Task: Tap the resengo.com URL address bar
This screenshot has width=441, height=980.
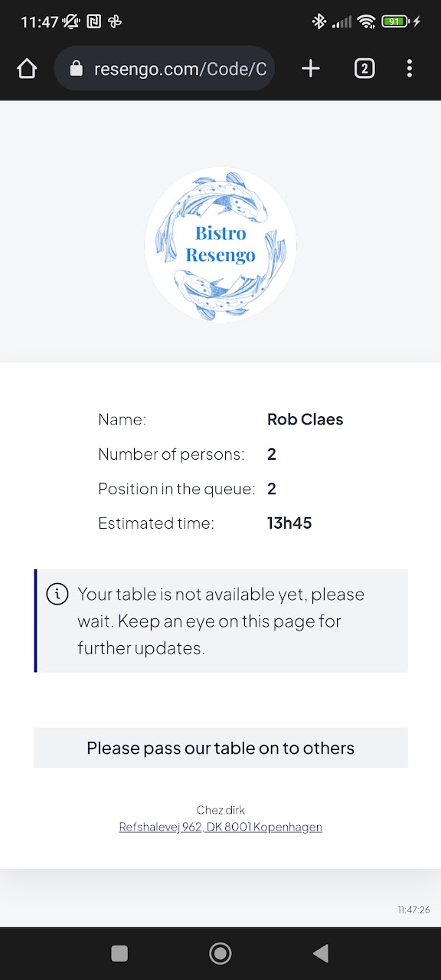Action: (165, 69)
